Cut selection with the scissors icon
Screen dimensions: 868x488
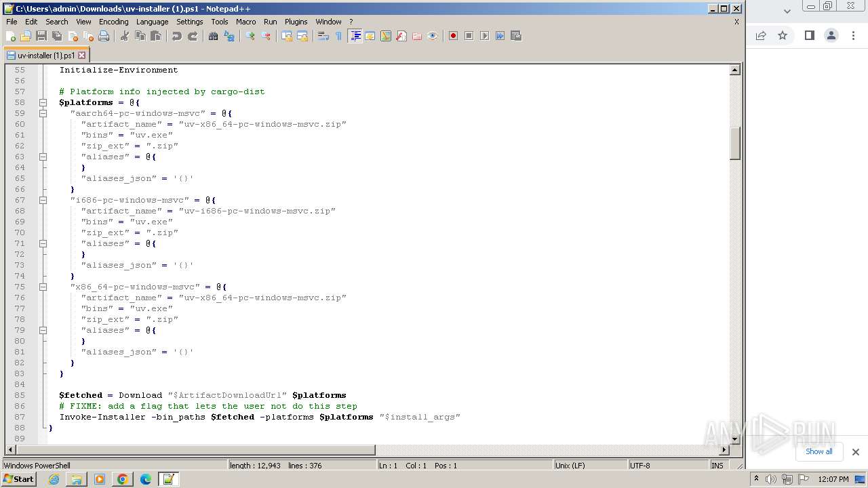point(125,36)
